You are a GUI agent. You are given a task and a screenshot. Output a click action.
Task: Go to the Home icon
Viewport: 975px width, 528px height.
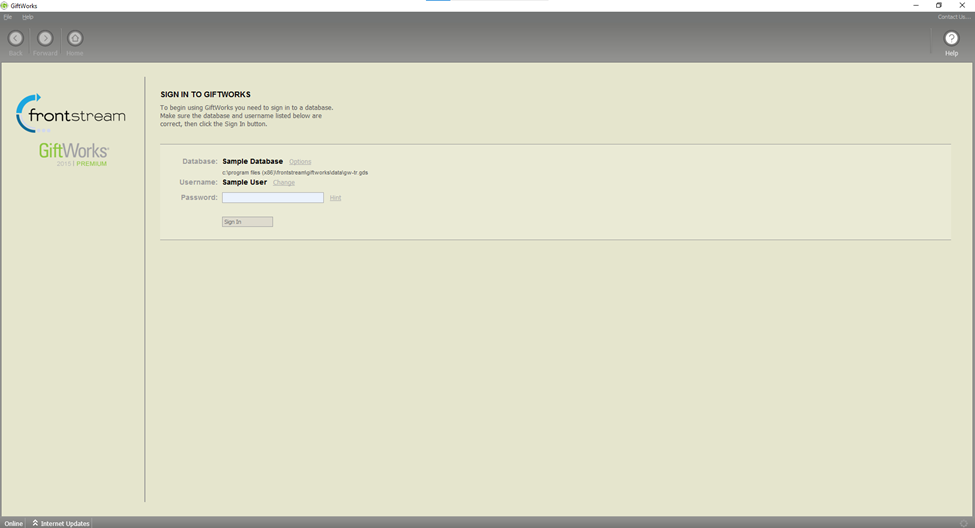tap(75, 39)
